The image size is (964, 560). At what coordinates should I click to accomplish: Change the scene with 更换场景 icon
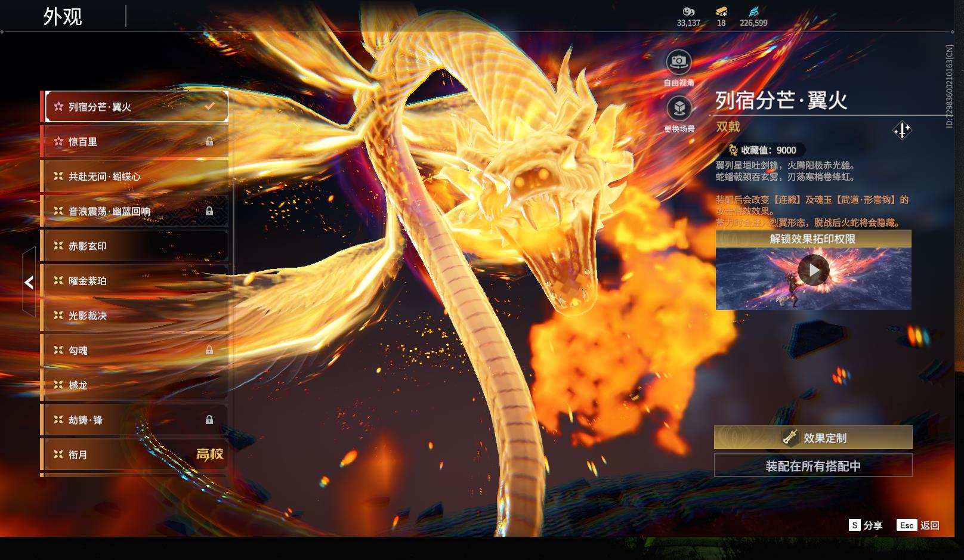pos(678,108)
